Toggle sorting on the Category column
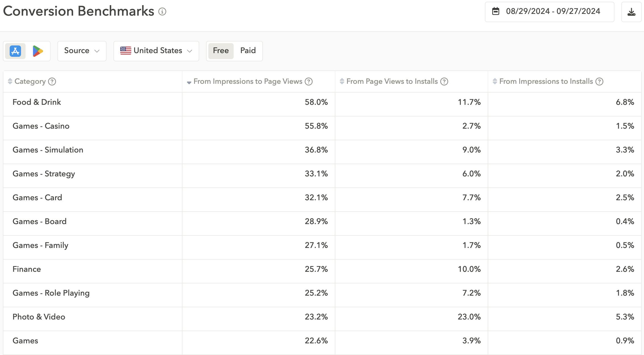The width and height of the screenshot is (644, 355). (x=9, y=82)
